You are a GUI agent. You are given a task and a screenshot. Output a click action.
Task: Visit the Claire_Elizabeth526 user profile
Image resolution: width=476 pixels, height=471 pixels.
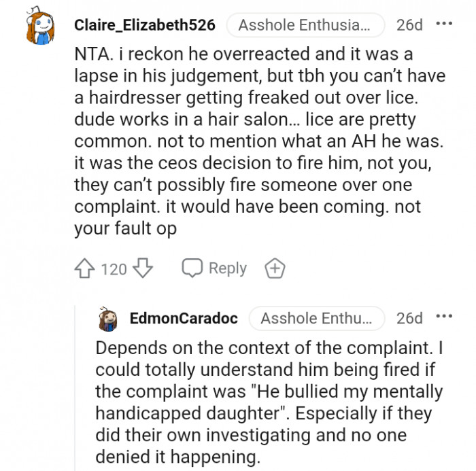(x=145, y=26)
